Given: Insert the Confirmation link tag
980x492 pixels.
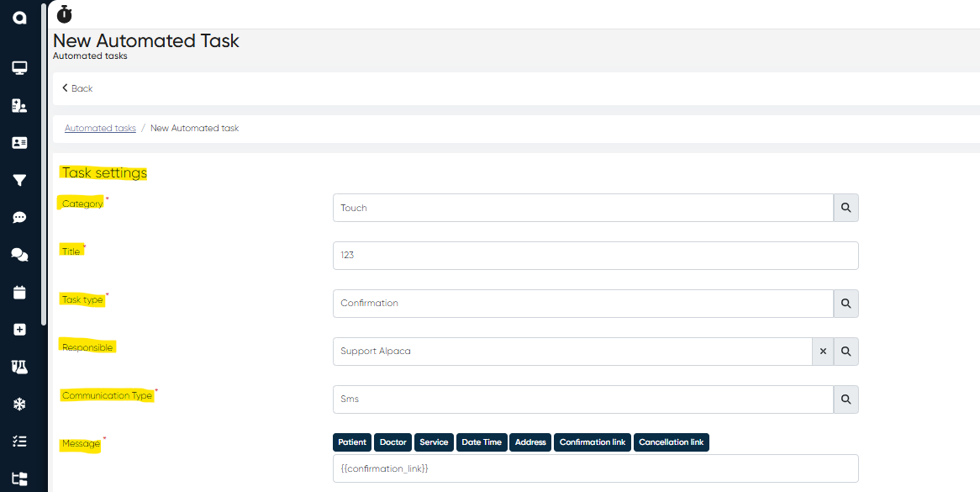Looking at the screenshot, I should coord(593,442).
